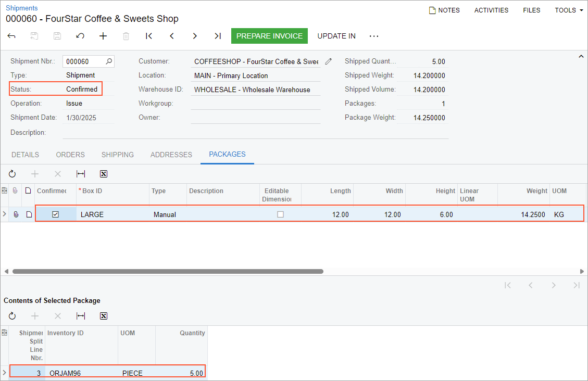Open the Tools dropdown menu
This screenshot has width=588, height=381.
tap(569, 10)
